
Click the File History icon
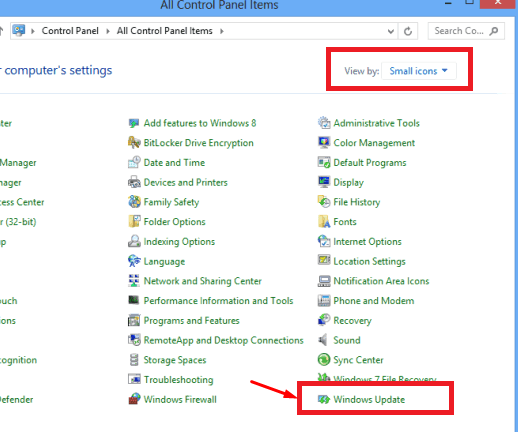click(324, 202)
